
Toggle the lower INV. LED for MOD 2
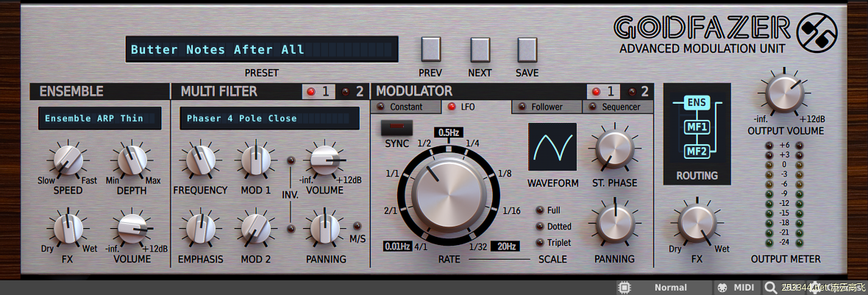point(291,229)
